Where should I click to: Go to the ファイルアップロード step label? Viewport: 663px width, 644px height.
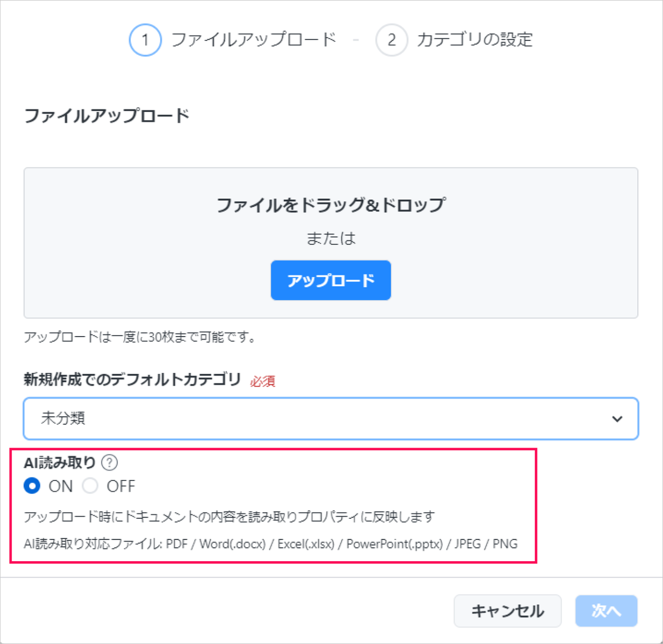click(x=253, y=40)
